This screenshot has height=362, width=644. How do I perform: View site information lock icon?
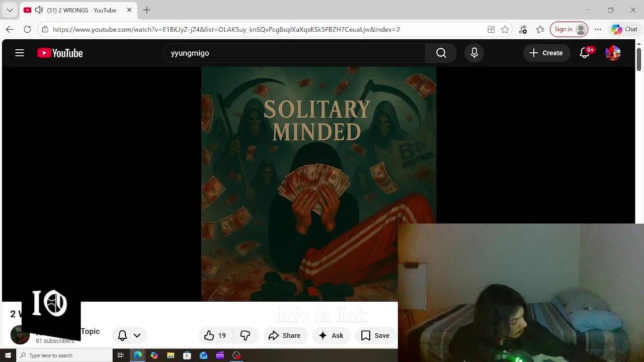click(45, 29)
